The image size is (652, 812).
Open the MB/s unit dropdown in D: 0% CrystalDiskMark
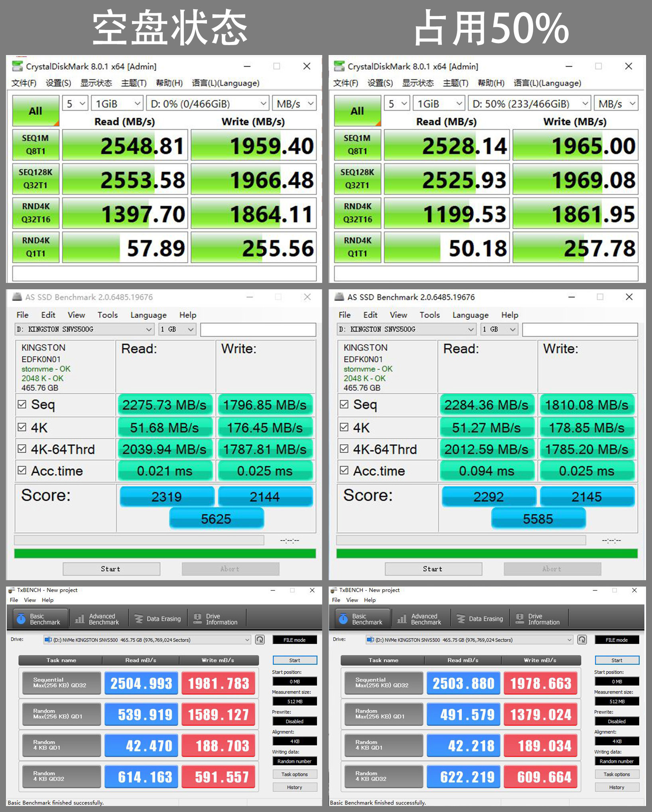(x=295, y=104)
